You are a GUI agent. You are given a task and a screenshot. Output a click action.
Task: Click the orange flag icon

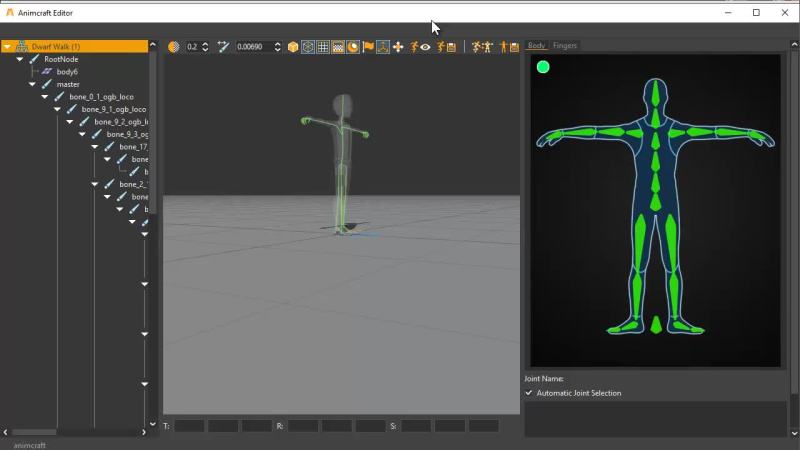click(x=368, y=47)
